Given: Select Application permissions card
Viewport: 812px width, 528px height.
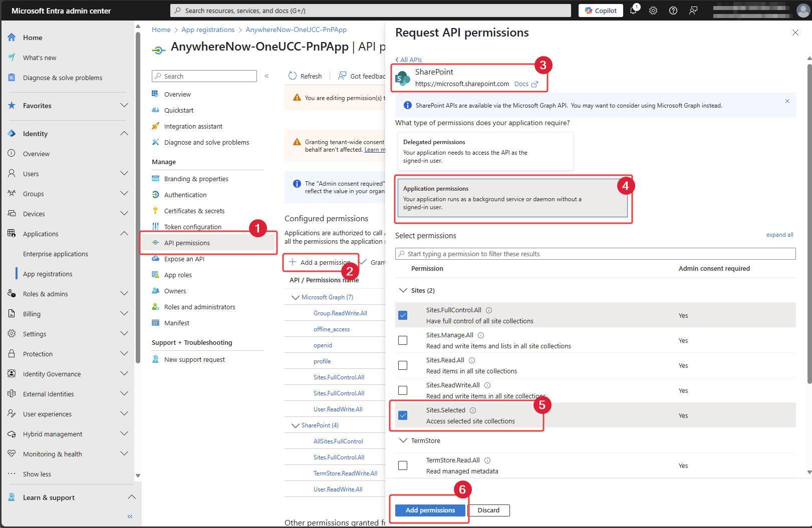Looking at the screenshot, I should [x=512, y=198].
